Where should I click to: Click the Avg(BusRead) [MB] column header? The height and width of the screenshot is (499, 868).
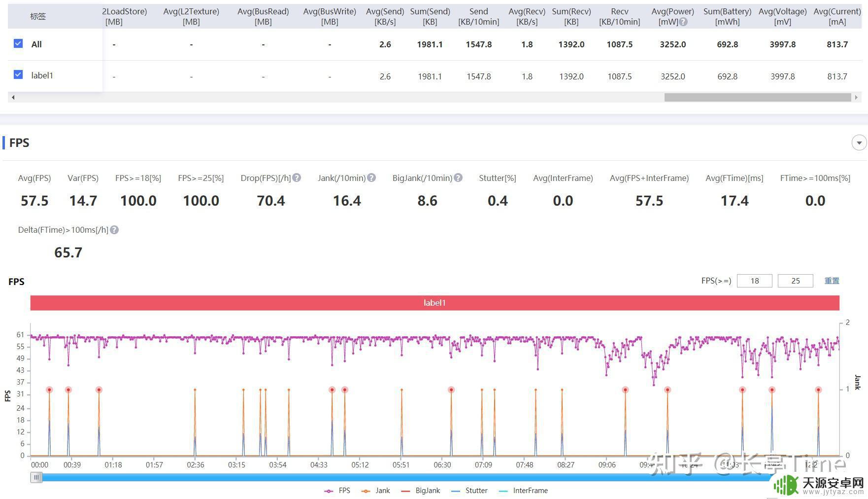click(x=263, y=16)
